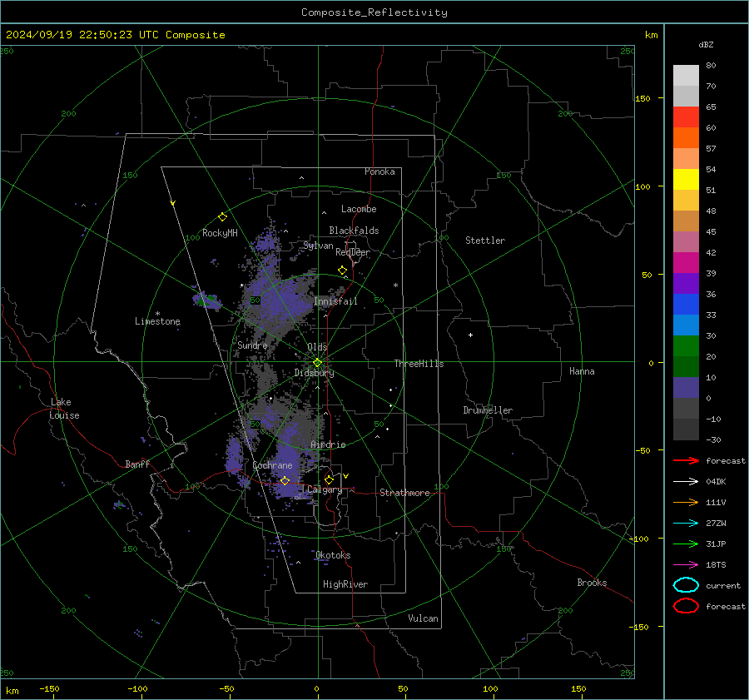Click the Lake Louise map label

64,409
